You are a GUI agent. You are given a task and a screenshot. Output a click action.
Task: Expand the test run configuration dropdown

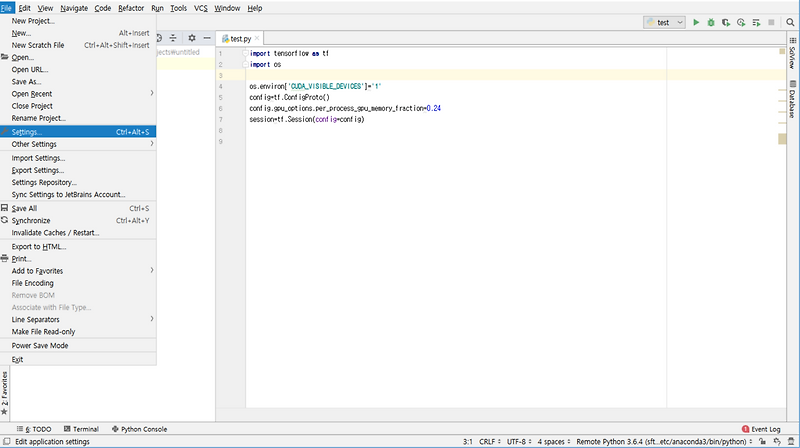click(664, 22)
